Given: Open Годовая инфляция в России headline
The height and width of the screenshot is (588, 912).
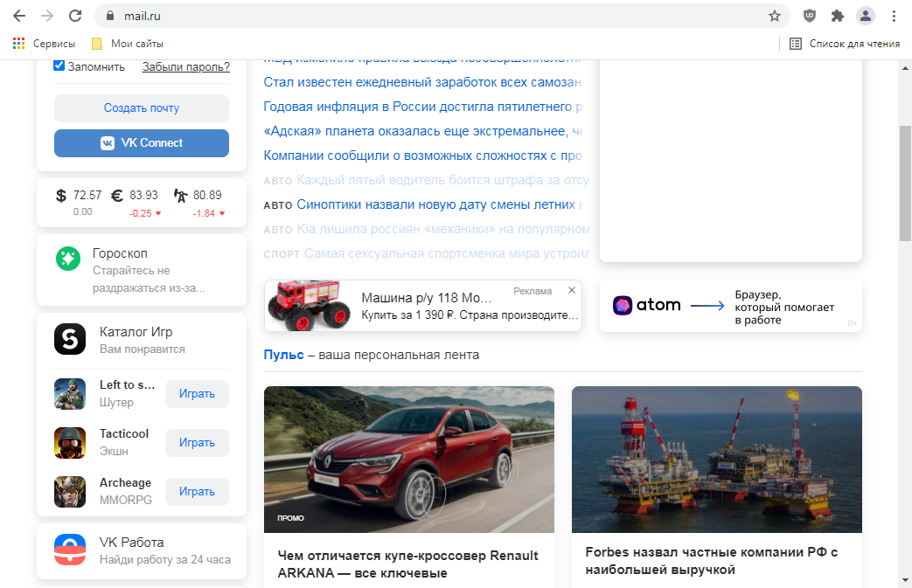Looking at the screenshot, I should tap(423, 107).
